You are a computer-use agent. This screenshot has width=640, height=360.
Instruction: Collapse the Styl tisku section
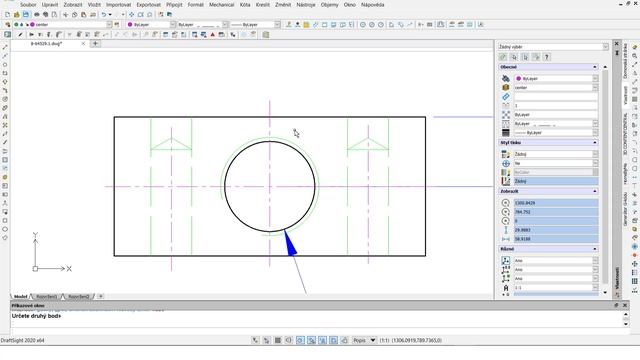[595, 143]
